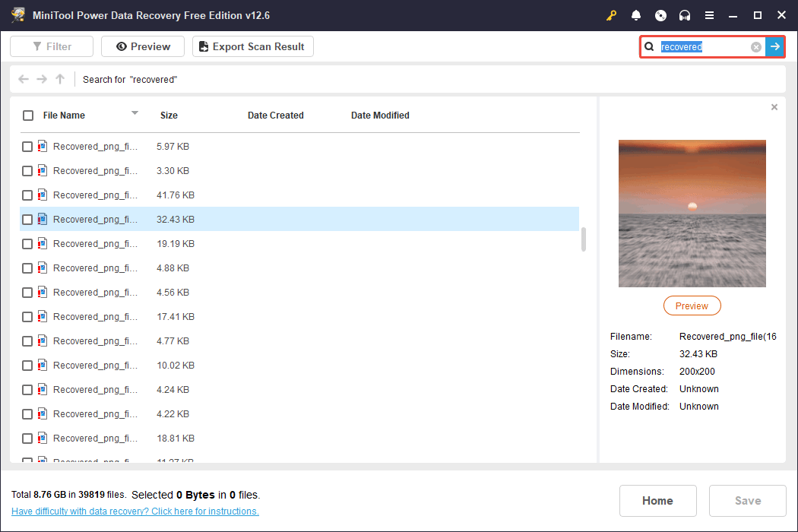Toggle the select-all checkbox beside File Name
Screen dimensions: 798x532
tap(28, 116)
